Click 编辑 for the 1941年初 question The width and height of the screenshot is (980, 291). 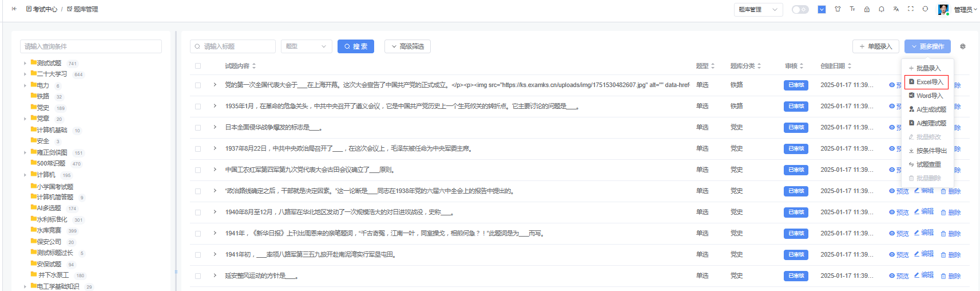pos(924,254)
